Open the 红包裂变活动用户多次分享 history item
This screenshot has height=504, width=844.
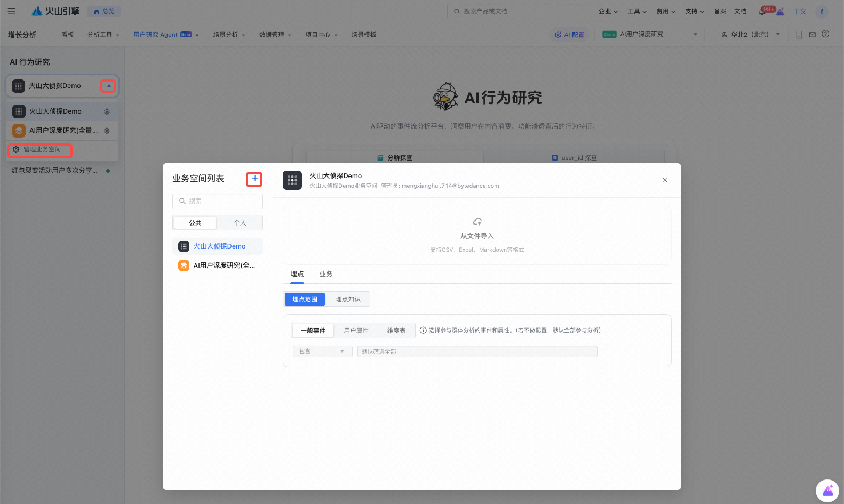(62, 171)
